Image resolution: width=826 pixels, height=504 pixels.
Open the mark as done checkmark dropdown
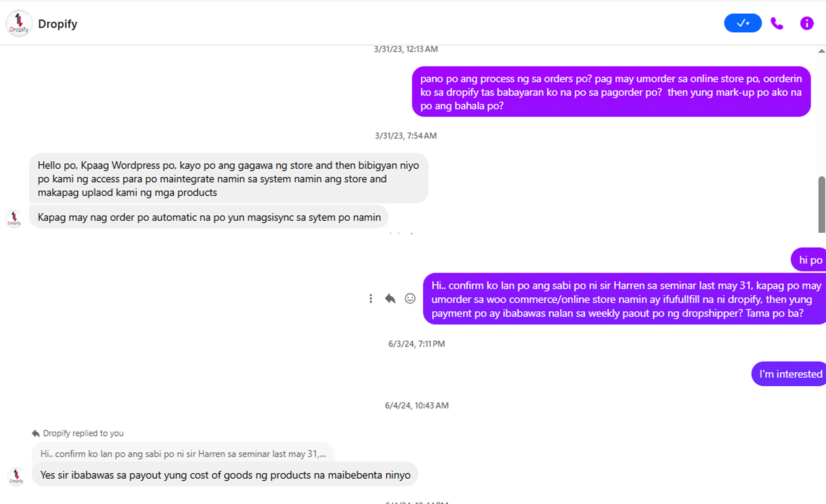742,23
